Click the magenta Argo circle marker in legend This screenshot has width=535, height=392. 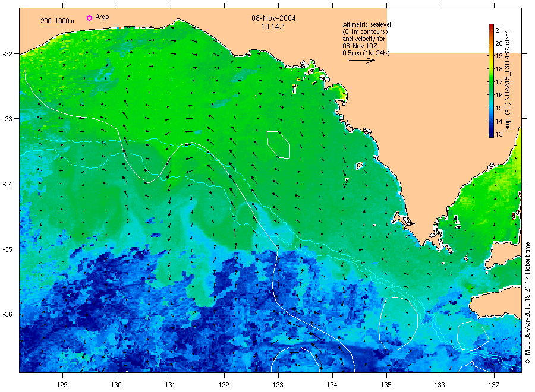89,18
